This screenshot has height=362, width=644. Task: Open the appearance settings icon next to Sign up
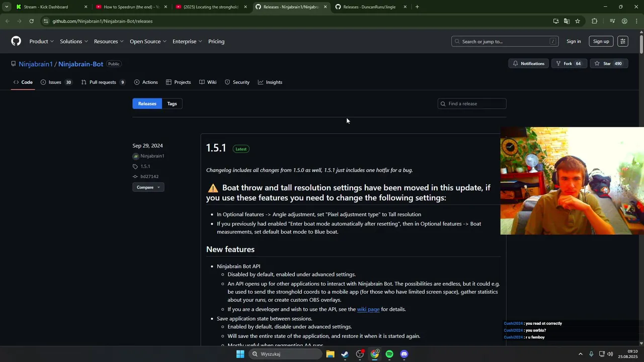coord(623,41)
